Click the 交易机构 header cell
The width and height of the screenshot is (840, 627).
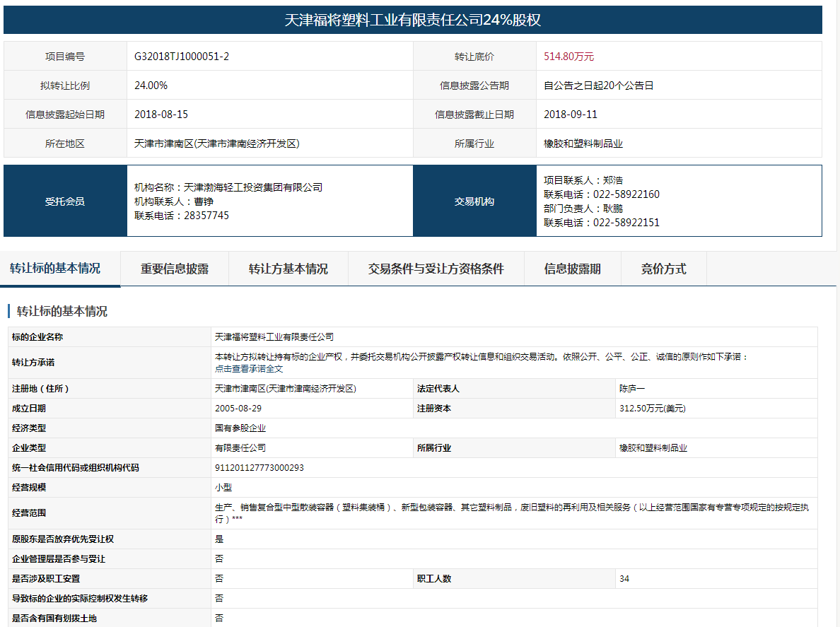(x=474, y=201)
